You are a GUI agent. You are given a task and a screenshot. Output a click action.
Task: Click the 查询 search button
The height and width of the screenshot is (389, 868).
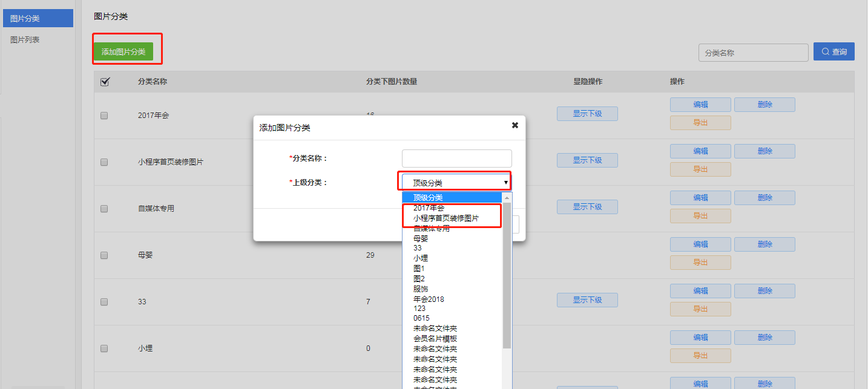coord(833,51)
